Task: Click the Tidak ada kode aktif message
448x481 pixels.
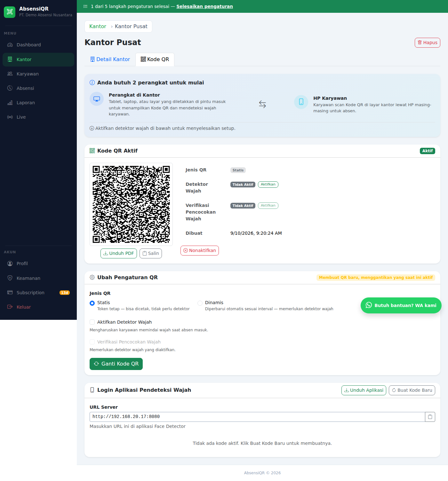Action: coord(262,443)
